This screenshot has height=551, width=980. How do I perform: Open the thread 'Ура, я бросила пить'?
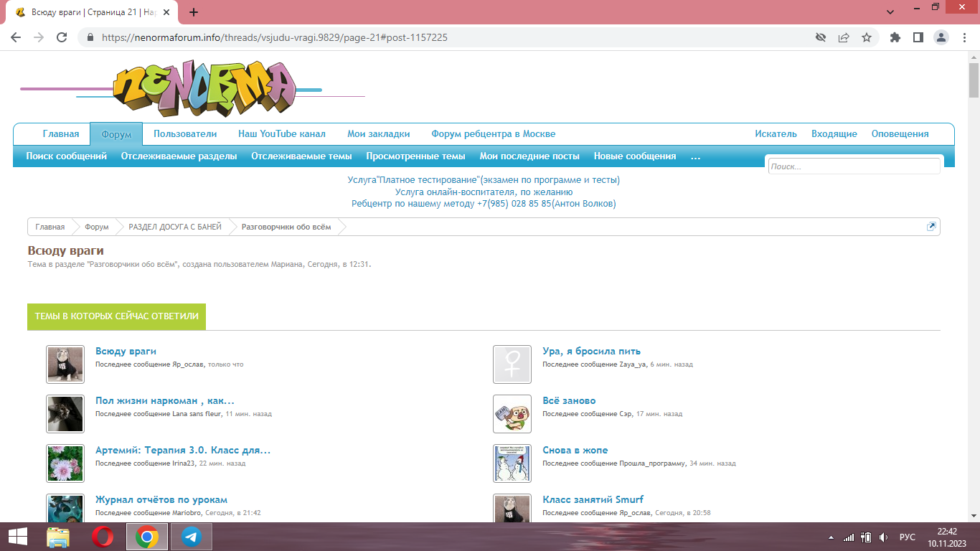click(x=591, y=352)
